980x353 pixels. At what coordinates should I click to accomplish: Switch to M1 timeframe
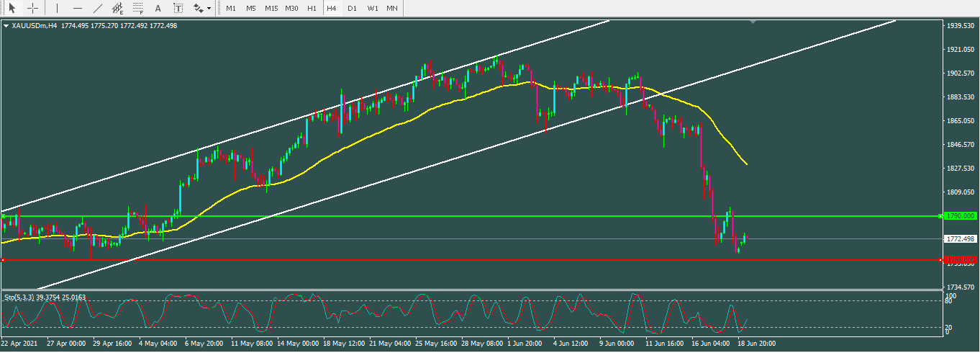point(230,8)
